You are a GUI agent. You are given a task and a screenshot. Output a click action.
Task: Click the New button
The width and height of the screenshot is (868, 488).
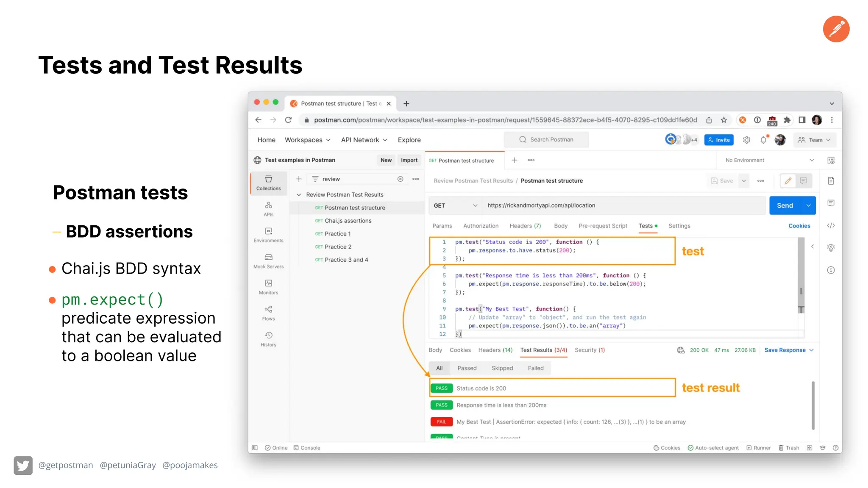click(x=386, y=160)
